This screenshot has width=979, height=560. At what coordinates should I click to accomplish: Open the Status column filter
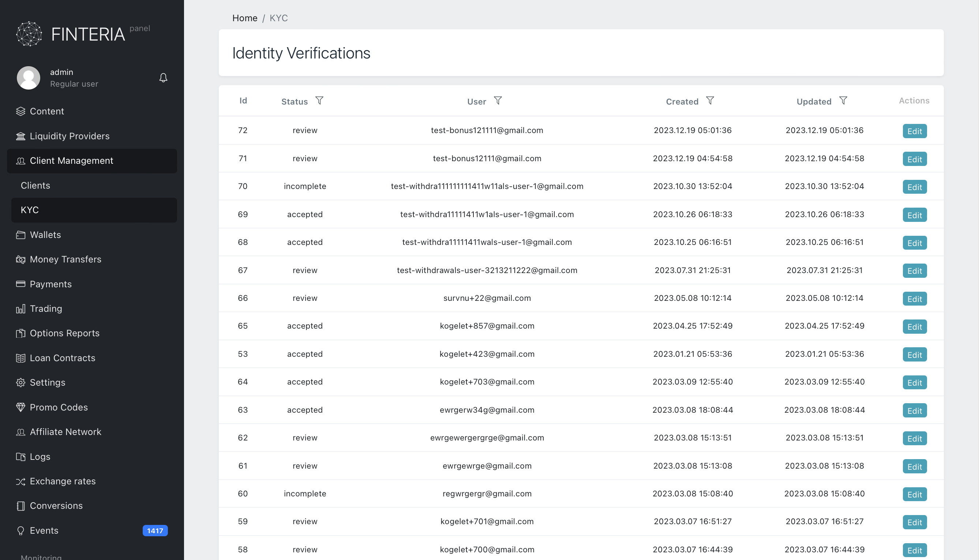(x=319, y=101)
